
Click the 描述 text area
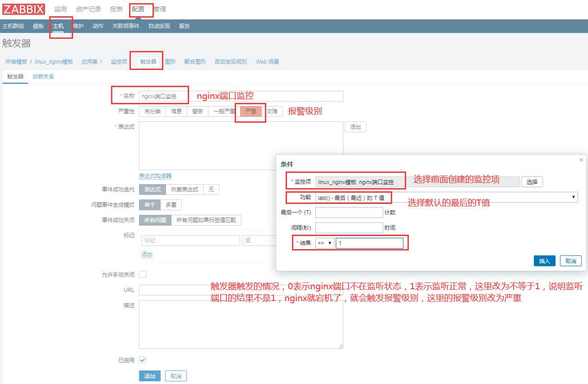(x=241, y=324)
